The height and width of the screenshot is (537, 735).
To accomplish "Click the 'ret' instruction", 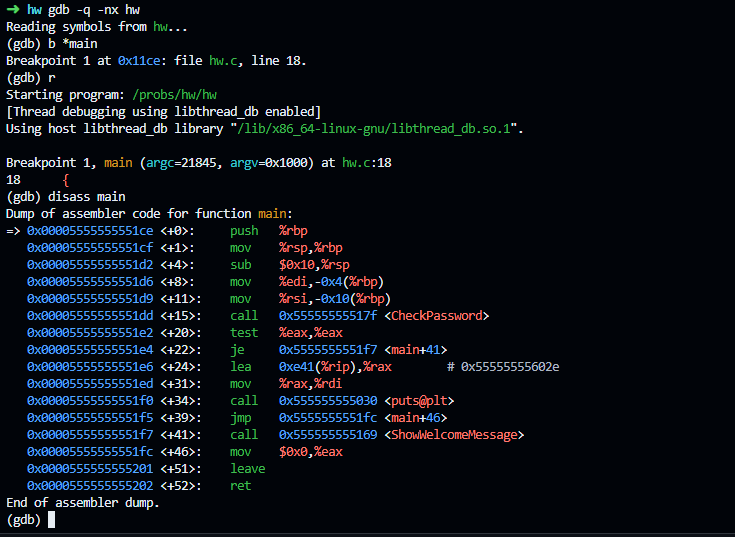I will coord(240,485).
